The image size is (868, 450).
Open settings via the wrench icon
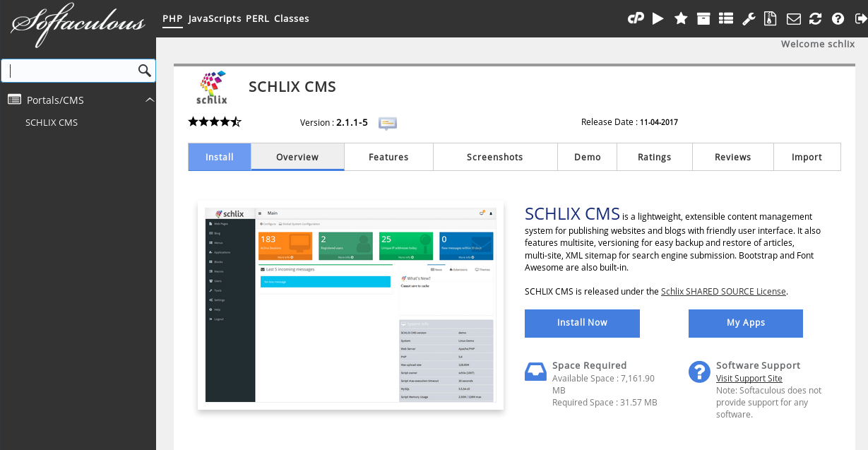coord(749,19)
